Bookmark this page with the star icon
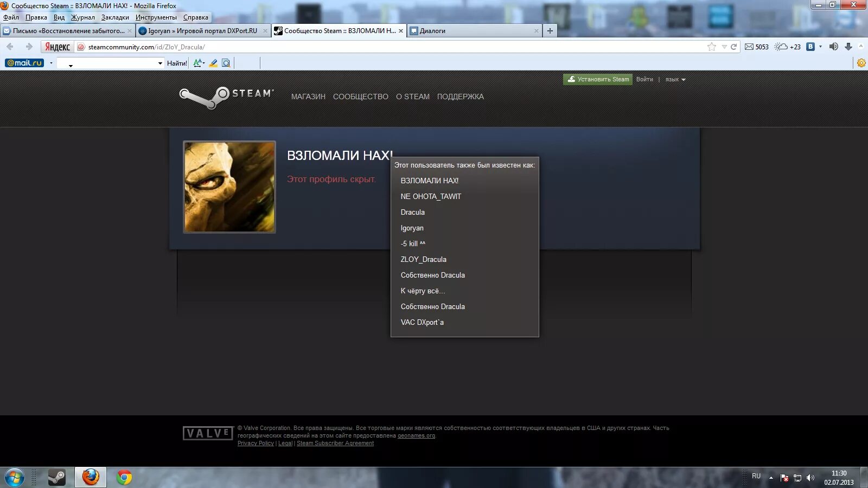The image size is (868, 488). [711, 47]
